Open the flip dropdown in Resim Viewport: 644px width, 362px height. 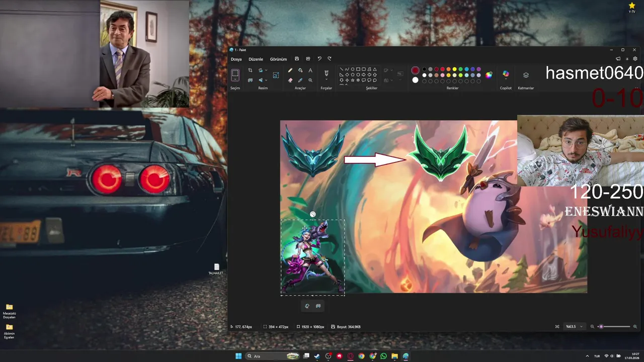tap(266, 80)
